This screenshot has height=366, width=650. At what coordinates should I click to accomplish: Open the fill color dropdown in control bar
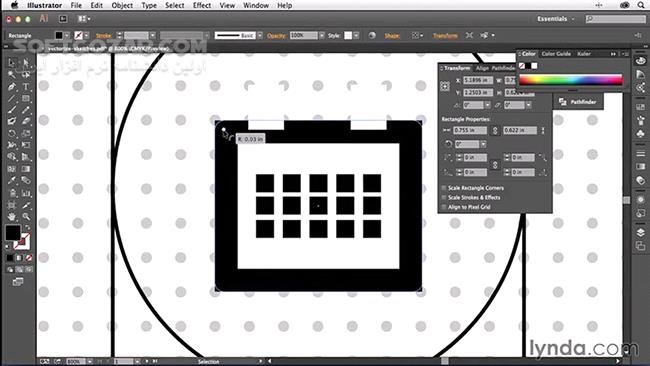coord(67,36)
